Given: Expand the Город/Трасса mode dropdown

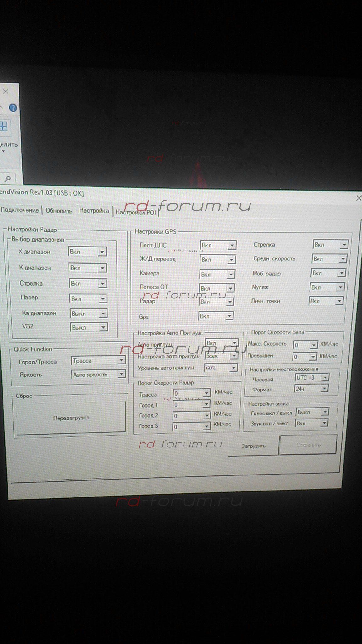Looking at the screenshot, I should 121,361.
